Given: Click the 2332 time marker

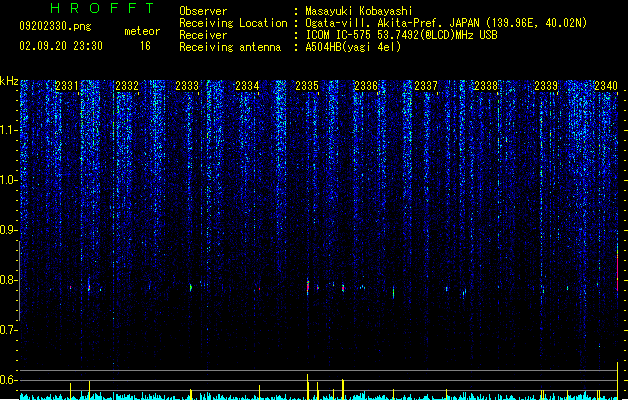Looking at the screenshot, I should click(127, 86).
